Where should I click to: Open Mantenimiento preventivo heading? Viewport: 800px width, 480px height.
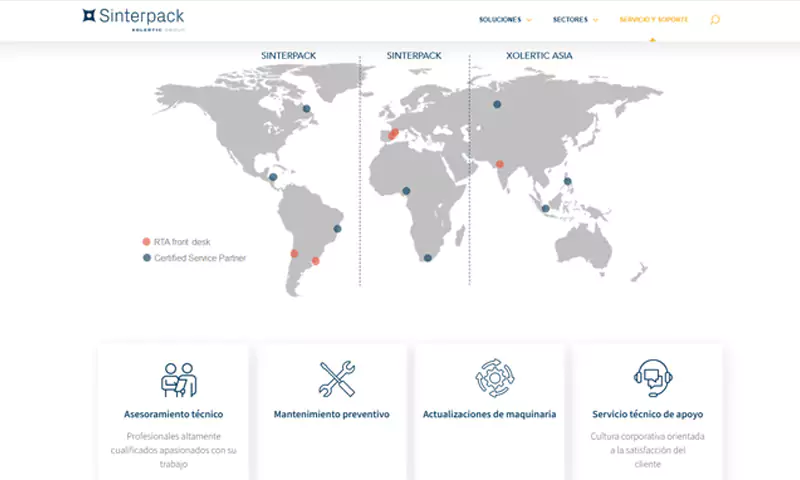point(332,414)
